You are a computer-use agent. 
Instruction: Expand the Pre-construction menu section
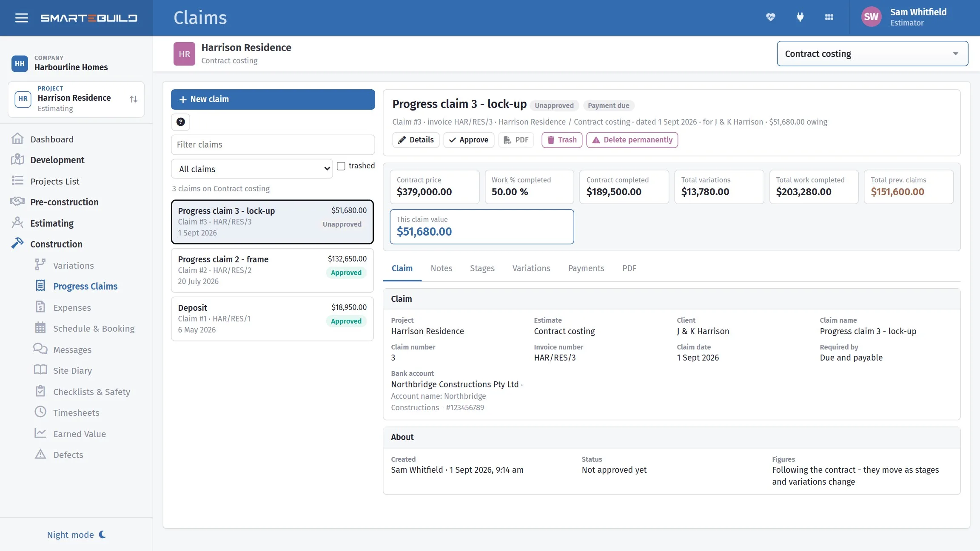click(64, 202)
